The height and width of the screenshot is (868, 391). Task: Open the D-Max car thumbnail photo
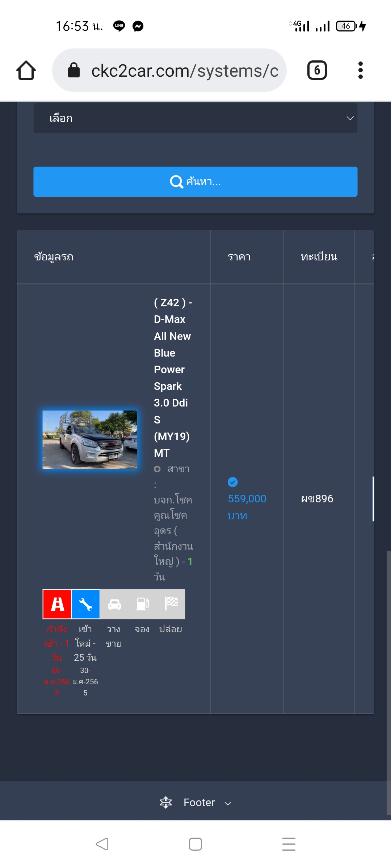point(90,440)
